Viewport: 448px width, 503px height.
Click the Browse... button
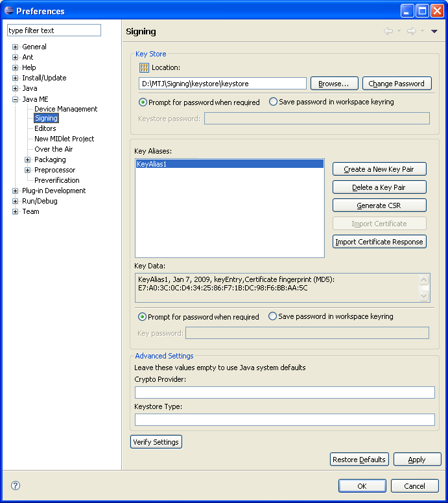click(334, 84)
